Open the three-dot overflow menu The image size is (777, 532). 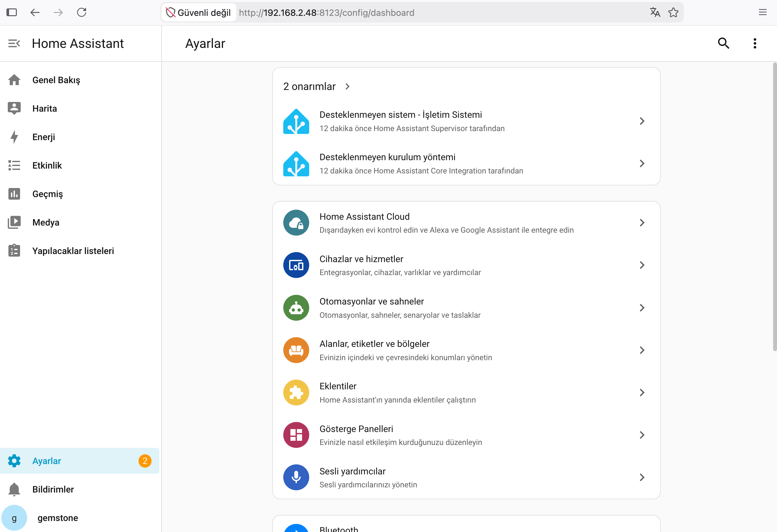point(755,43)
